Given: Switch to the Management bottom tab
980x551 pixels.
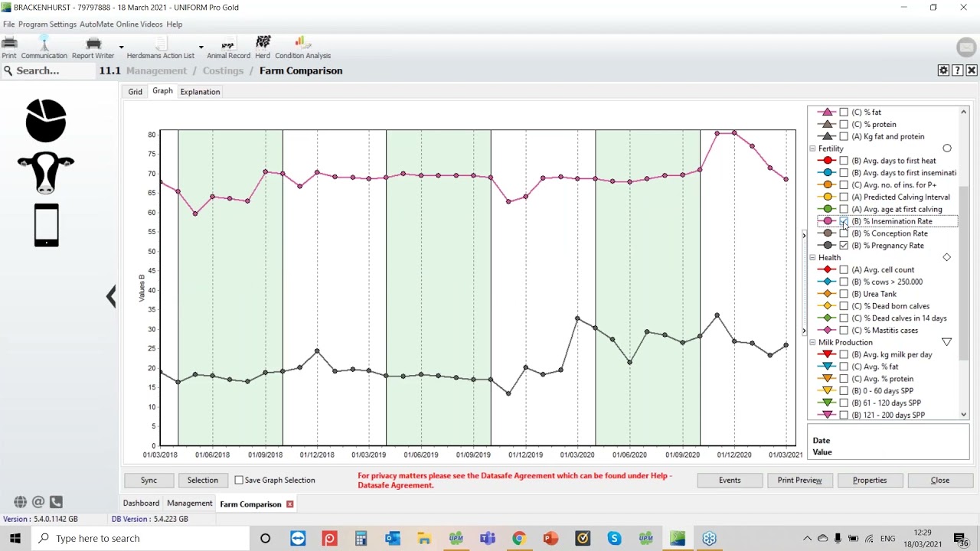Looking at the screenshot, I should (189, 504).
